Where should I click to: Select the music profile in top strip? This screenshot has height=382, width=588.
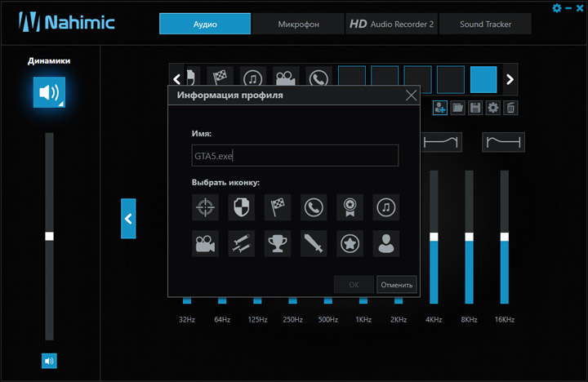[x=252, y=76]
